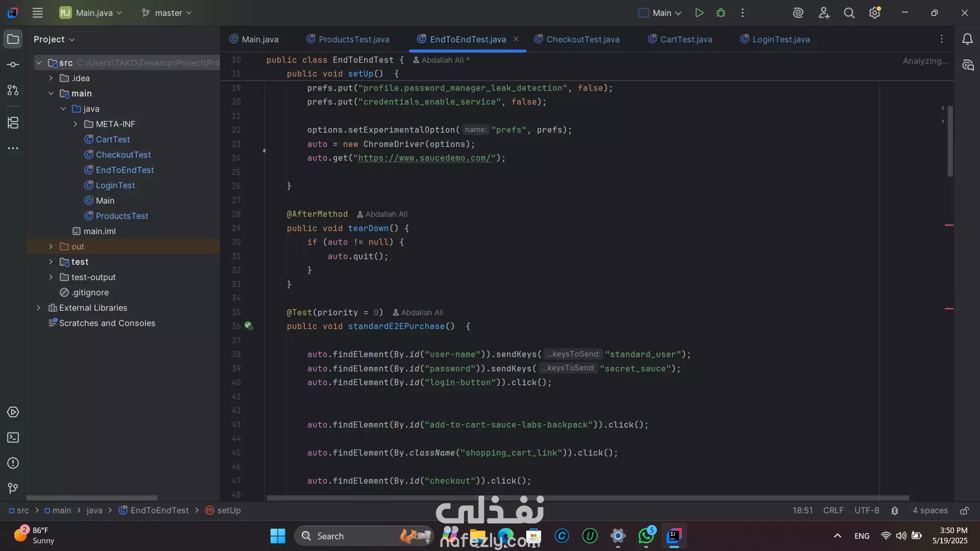980x551 pixels.
Task: Click the status bar bell-like inspection icon
Action: (x=895, y=511)
